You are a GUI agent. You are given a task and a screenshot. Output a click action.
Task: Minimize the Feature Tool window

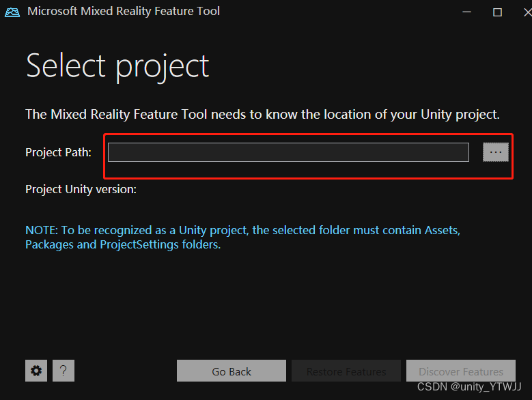click(467, 12)
